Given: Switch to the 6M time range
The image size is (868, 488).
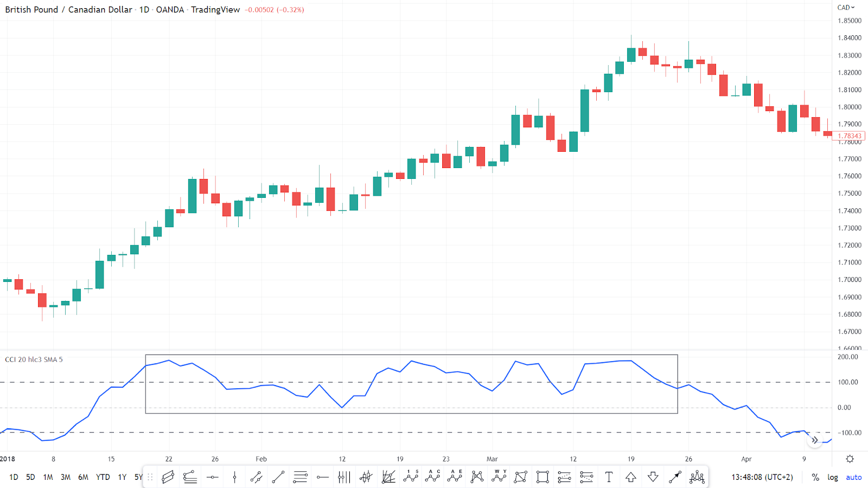Looking at the screenshot, I should 83,477.
